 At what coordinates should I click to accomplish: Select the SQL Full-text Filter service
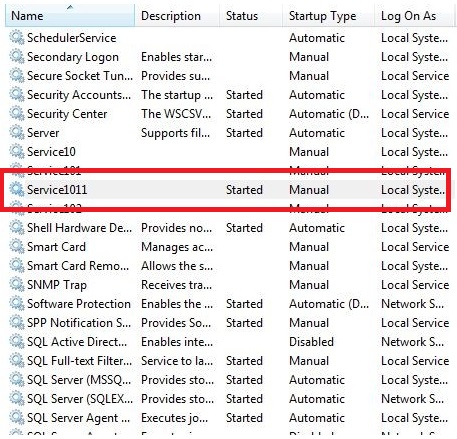(x=228, y=361)
